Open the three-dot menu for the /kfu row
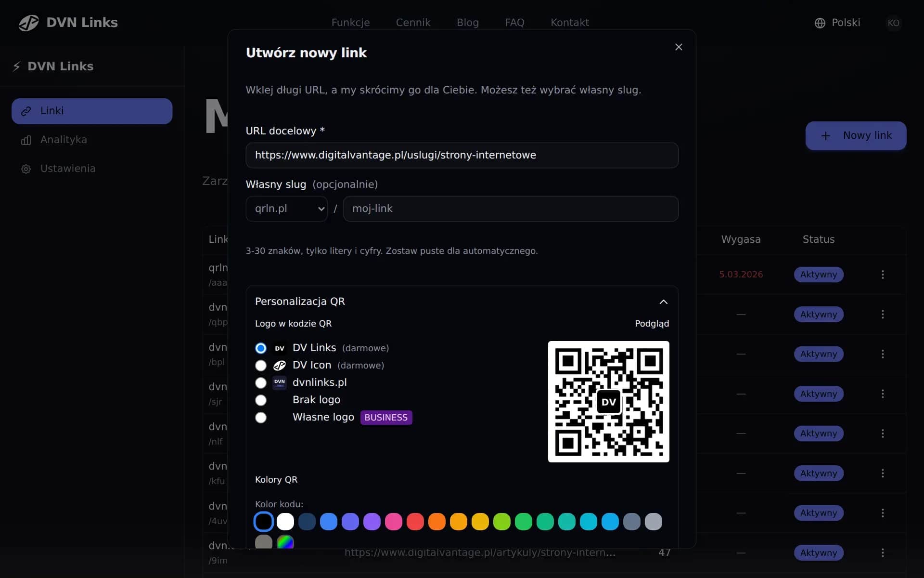924x578 pixels. tap(883, 473)
